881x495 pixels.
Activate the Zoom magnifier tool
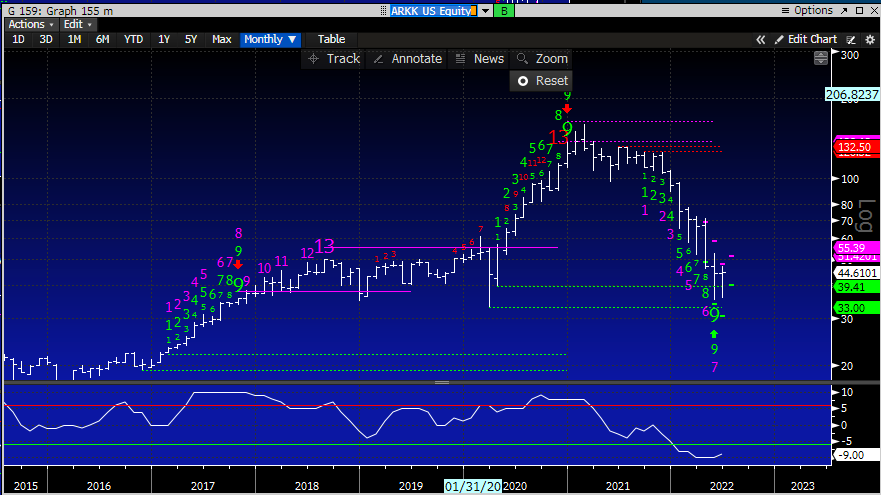tap(542, 59)
